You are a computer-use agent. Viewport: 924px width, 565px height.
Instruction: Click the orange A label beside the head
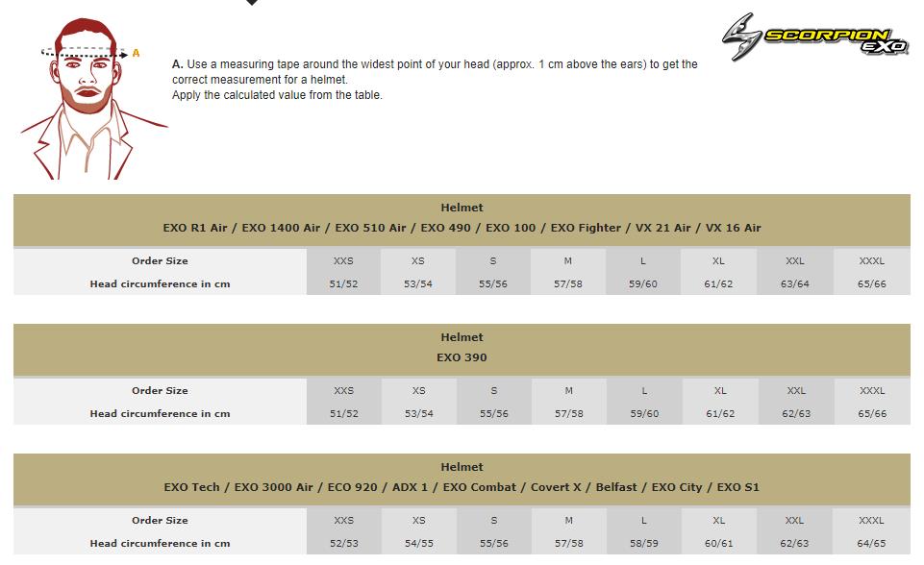coord(136,54)
